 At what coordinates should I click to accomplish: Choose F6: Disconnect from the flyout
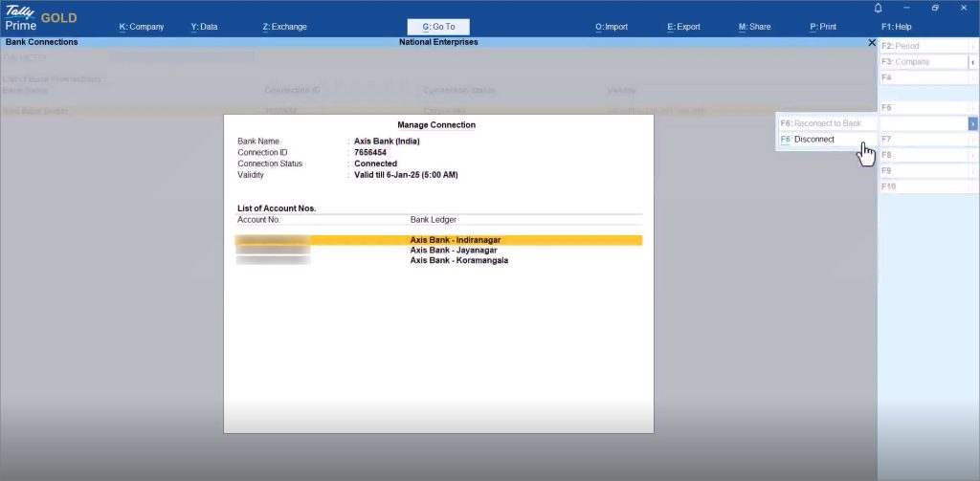[x=825, y=140]
